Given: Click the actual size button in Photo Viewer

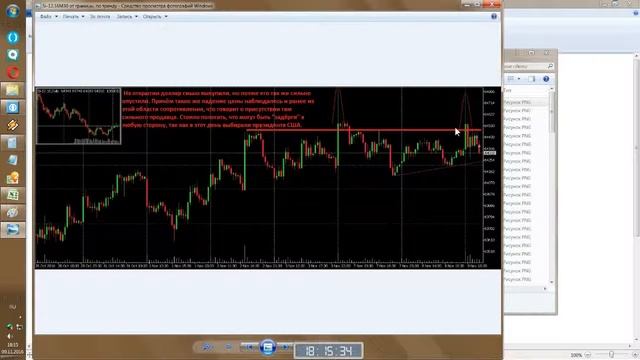Looking at the screenshot, I should click(228, 347).
